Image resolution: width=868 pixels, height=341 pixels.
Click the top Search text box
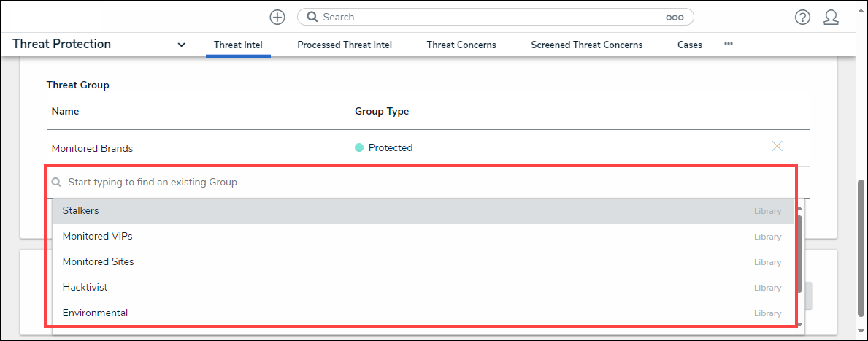pos(489,17)
